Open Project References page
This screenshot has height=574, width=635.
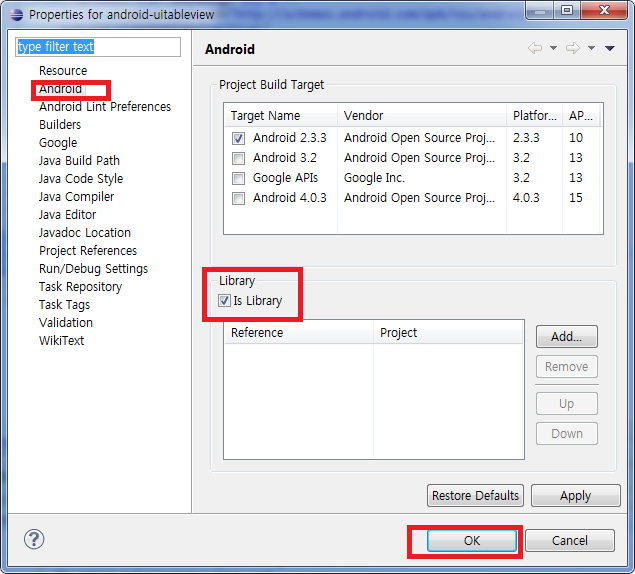88,250
